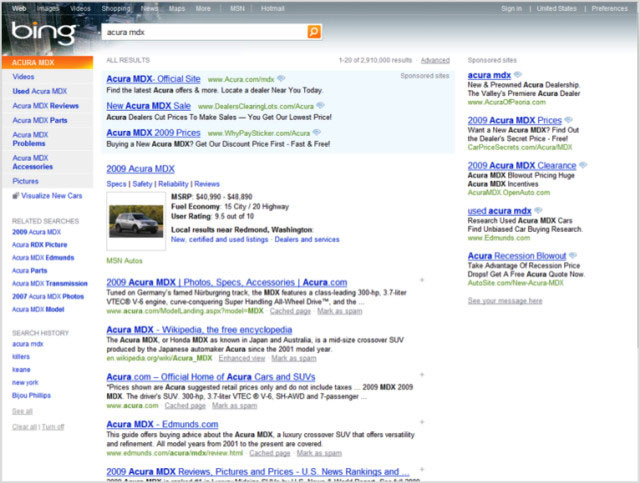Click 'Turn off' search history
This screenshot has height=483, width=640.
[53, 427]
